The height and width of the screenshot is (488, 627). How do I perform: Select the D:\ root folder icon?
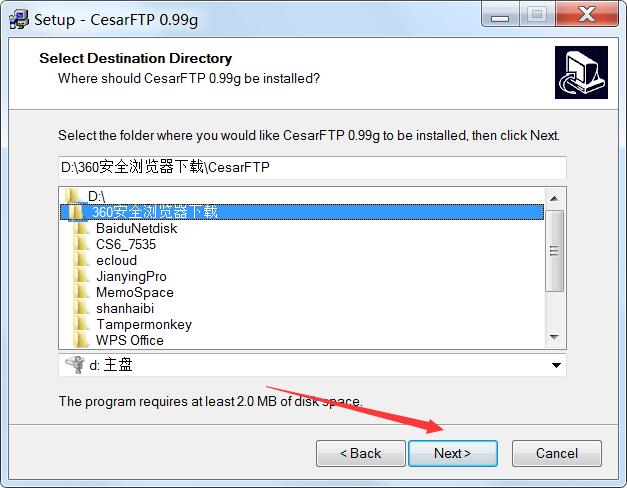click(73, 196)
